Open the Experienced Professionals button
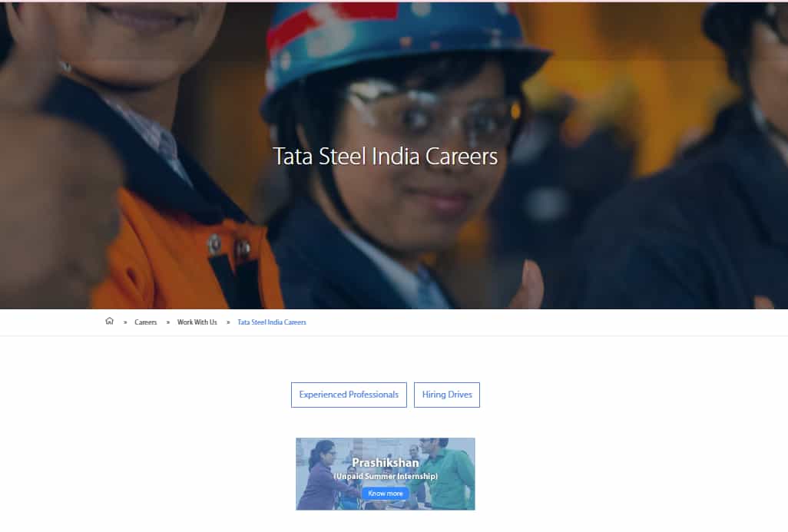The image size is (788, 532). pyautogui.click(x=349, y=395)
